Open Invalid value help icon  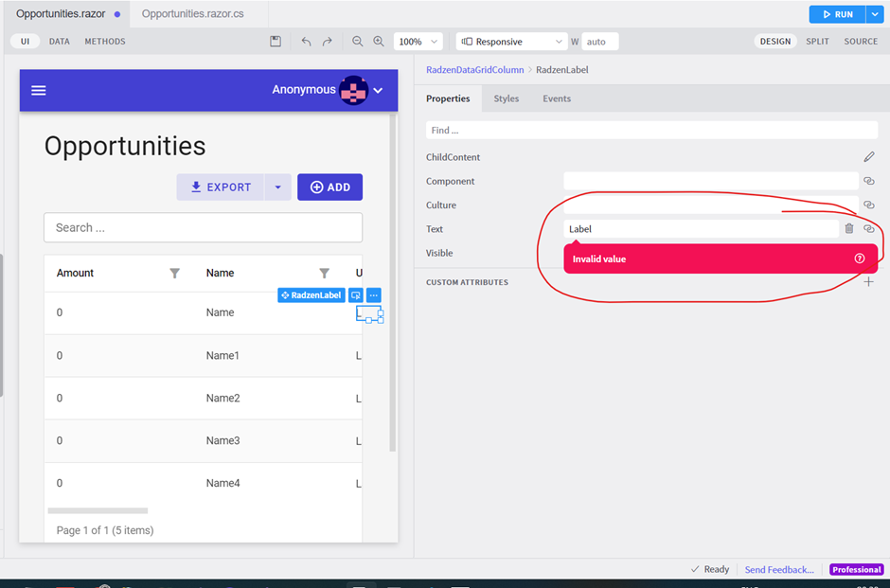(860, 258)
